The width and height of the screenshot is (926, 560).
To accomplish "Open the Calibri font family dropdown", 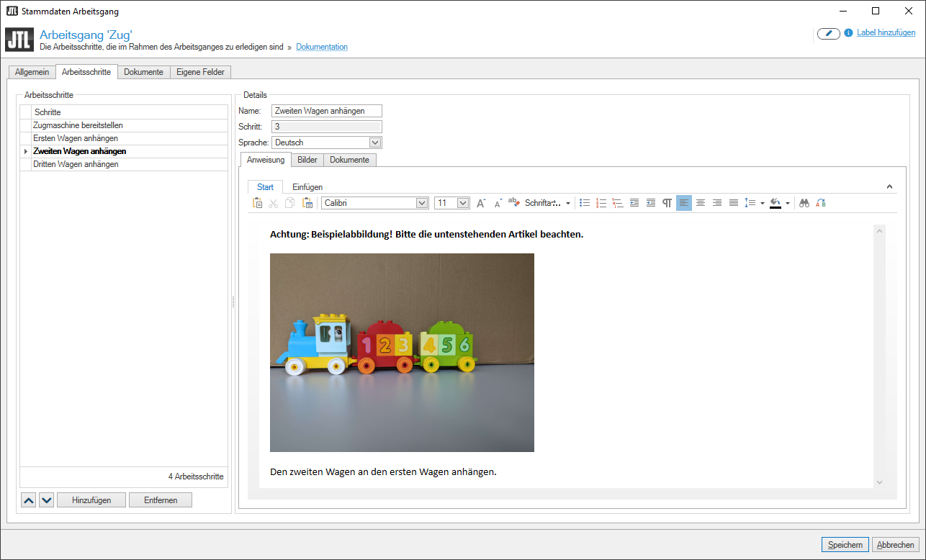I will pos(422,203).
